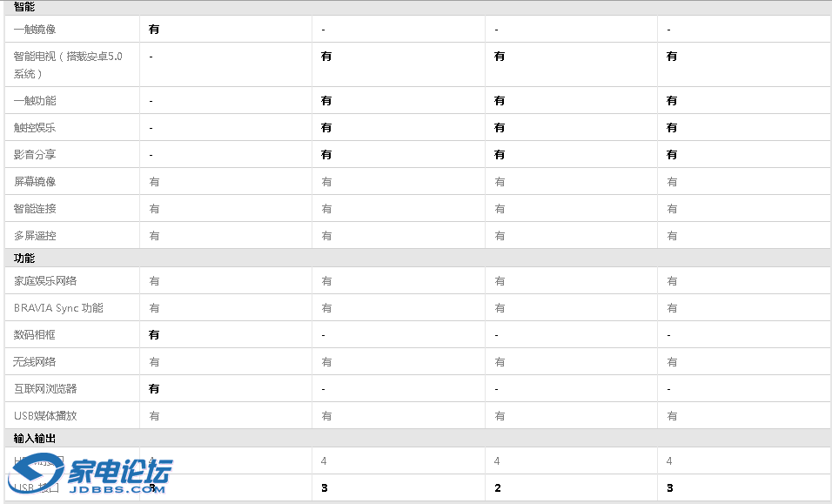Click the bold value 2 in the bottom row
Image resolution: width=832 pixels, height=504 pixels.
[x=498, y=488]
